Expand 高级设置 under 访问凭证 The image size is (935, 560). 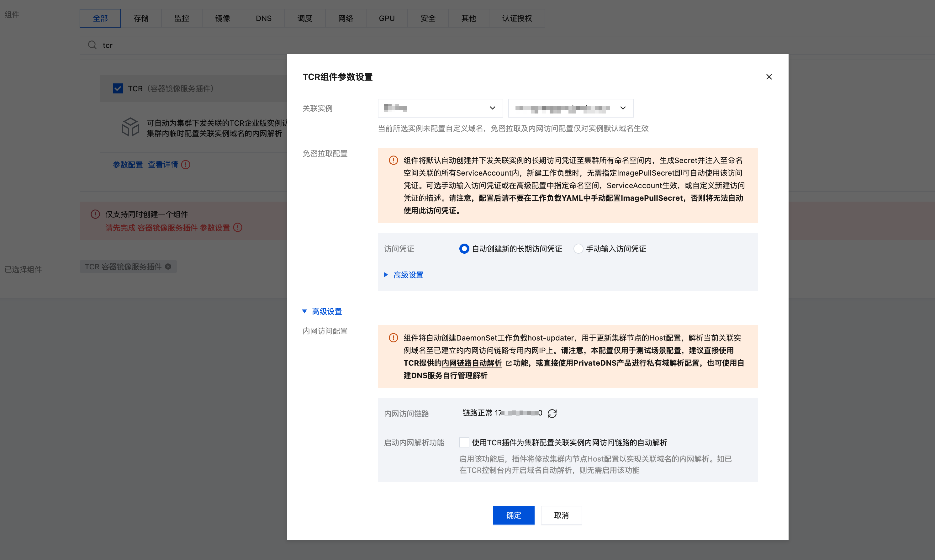[408, 275]
